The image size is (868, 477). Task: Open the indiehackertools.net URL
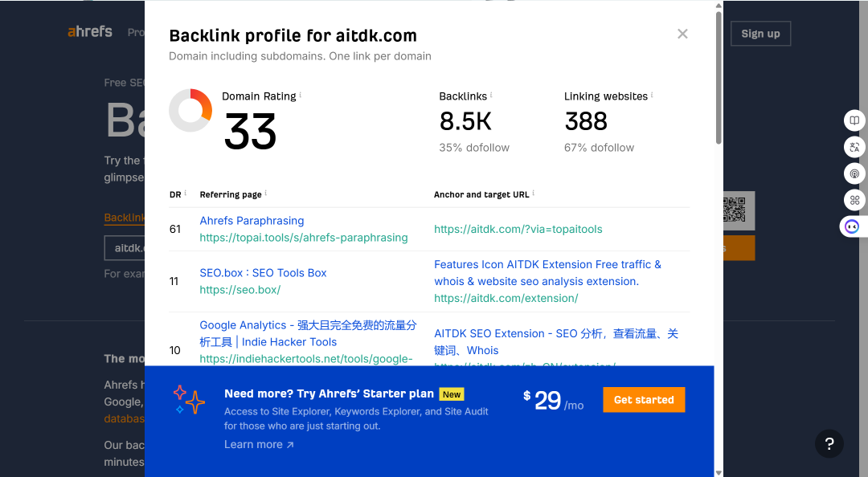click(306, 359)
